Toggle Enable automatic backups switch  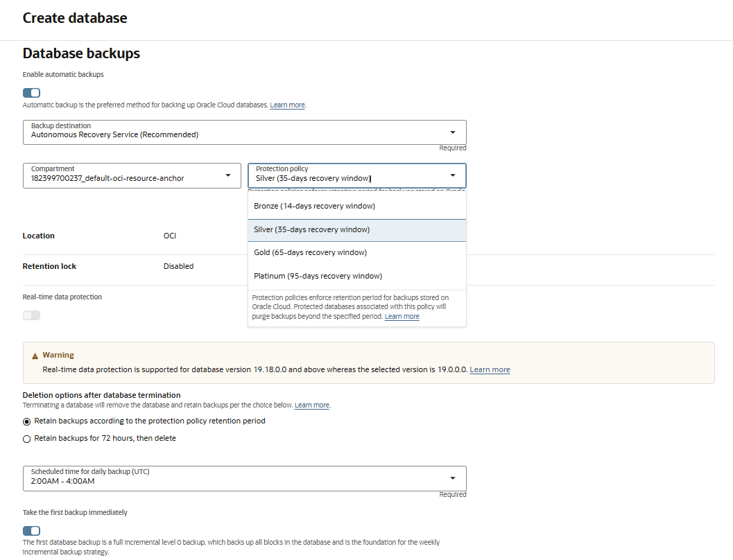(32, 93)
